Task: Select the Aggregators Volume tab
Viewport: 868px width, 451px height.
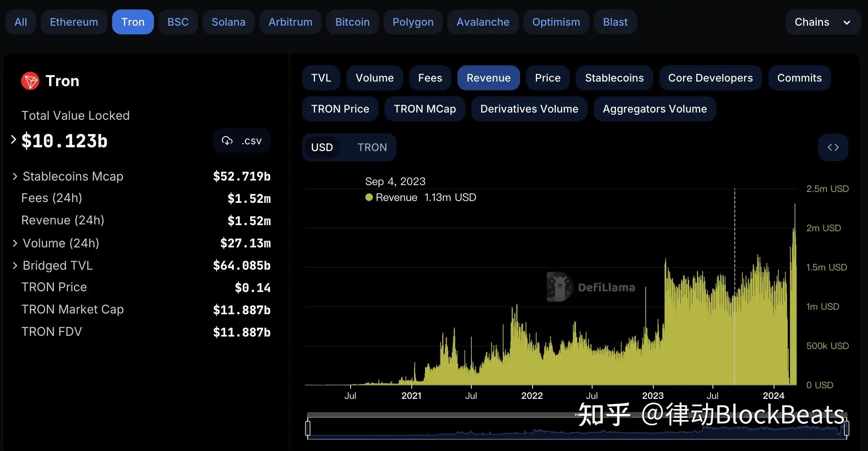Action: tap(654, 108)
